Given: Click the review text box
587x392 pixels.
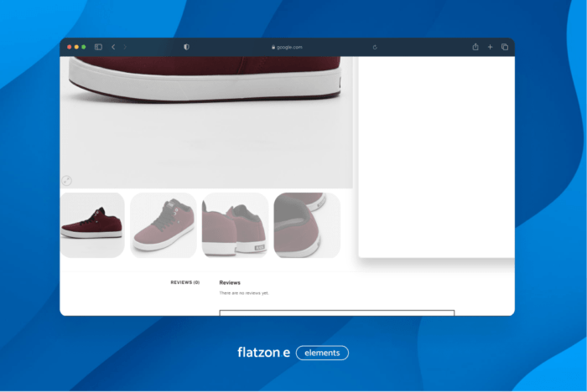Looking at the screenshot, I should pyautogui.click(x=336, y=312).
